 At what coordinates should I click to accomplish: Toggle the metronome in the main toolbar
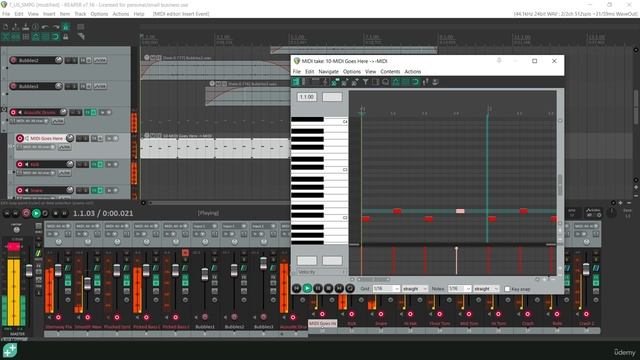[66, 27]
